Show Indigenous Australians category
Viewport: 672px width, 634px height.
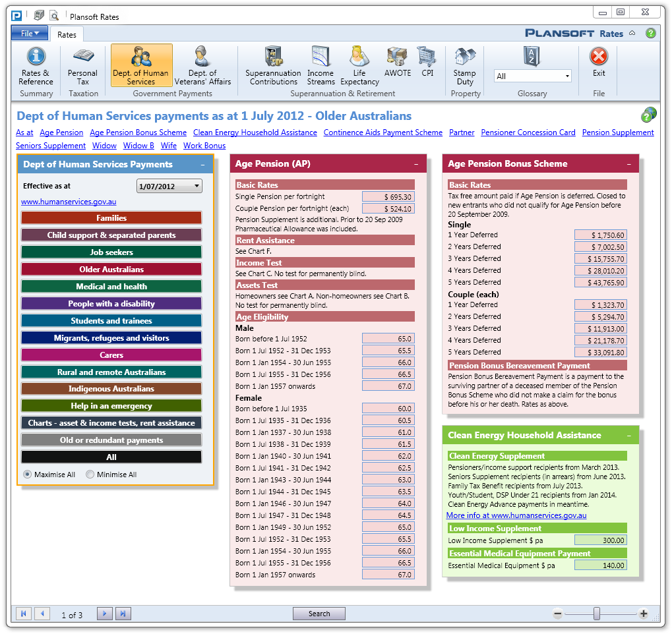click(111, 389)
